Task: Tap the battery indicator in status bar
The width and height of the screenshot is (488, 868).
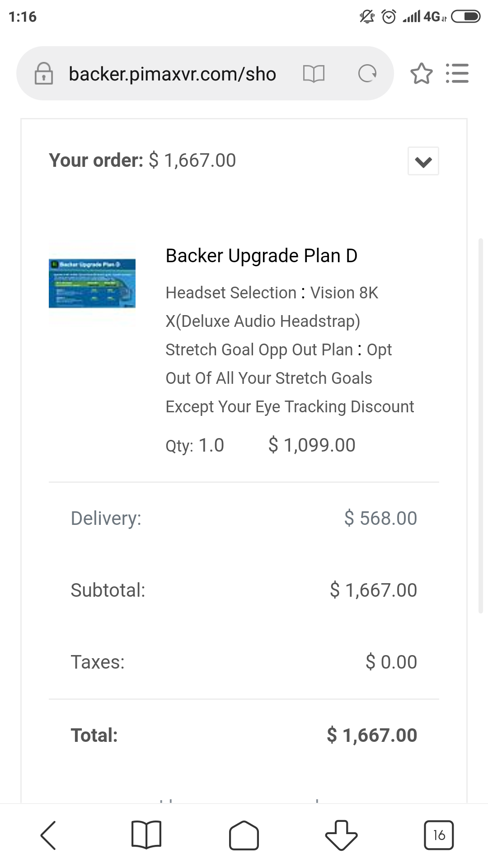Action: click(x=465, y=17)
